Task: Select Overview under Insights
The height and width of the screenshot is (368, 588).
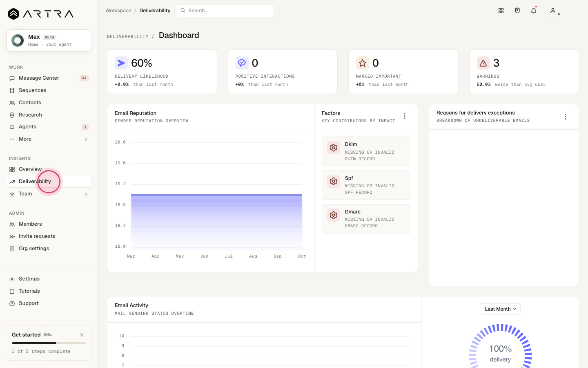Action: pyautogui.click(x=49, y=169)
